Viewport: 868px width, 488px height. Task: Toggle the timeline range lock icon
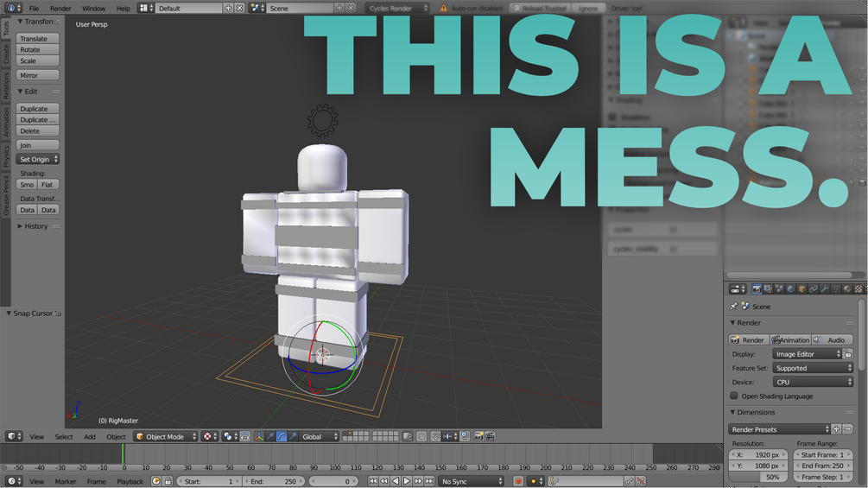coord(168,481)
